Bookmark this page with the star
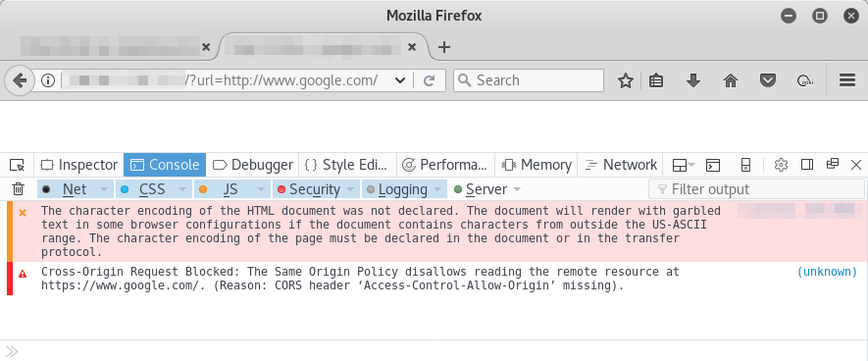 pos(626,80)
